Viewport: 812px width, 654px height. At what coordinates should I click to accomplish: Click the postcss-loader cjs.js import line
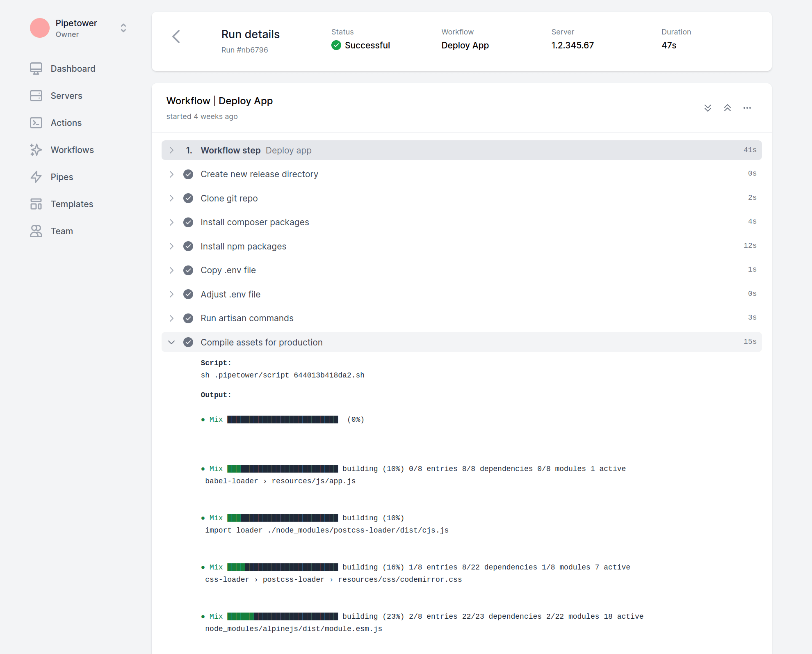327,530
